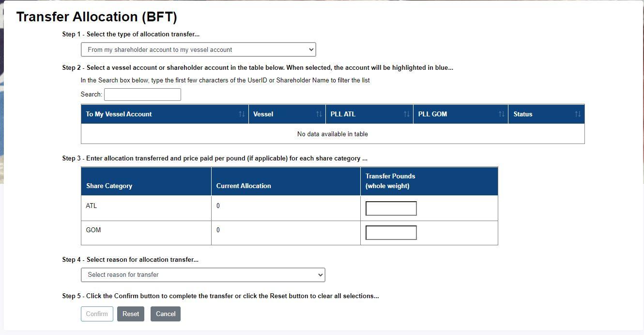Click the Transfer Allocation (BFT) page title
This screenshot has height=335, width=644.
(97, 17)
